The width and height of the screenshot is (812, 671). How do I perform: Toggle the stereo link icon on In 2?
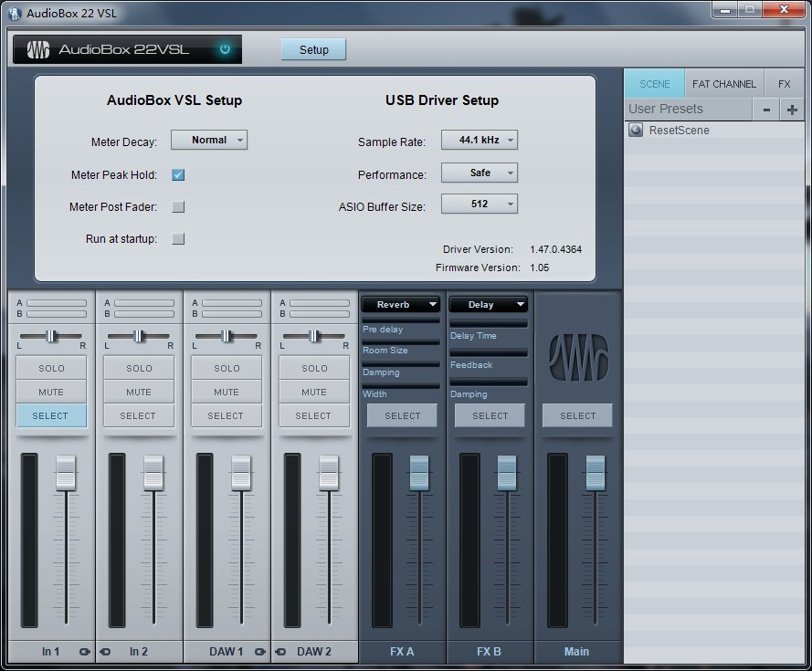click(x=105, y=651)
